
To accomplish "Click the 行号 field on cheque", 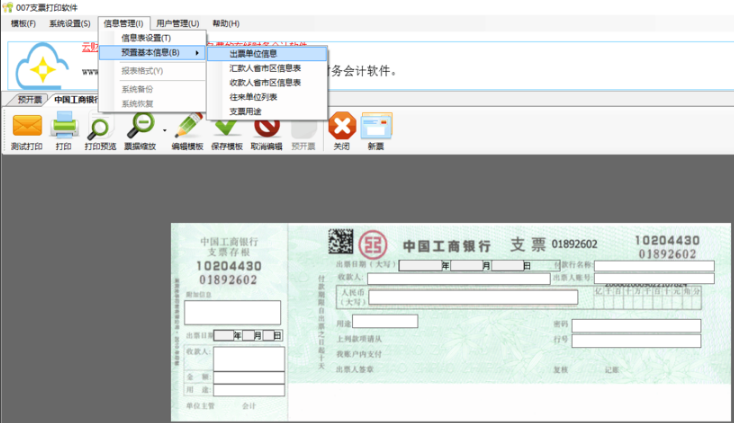I will 636,341.
